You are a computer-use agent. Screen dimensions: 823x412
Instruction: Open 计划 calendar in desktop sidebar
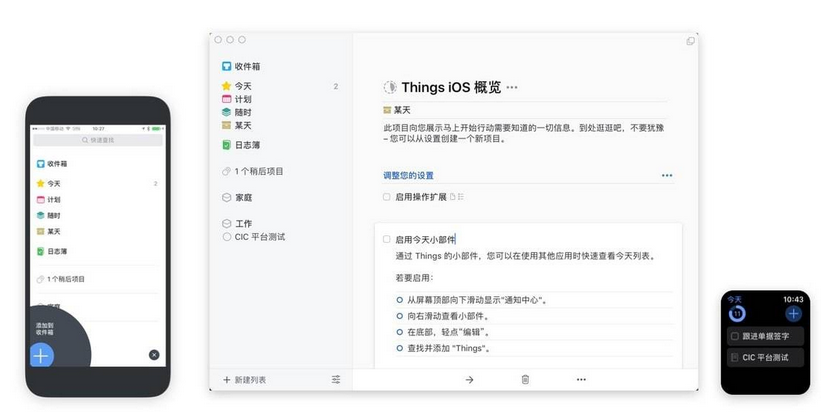236,99
